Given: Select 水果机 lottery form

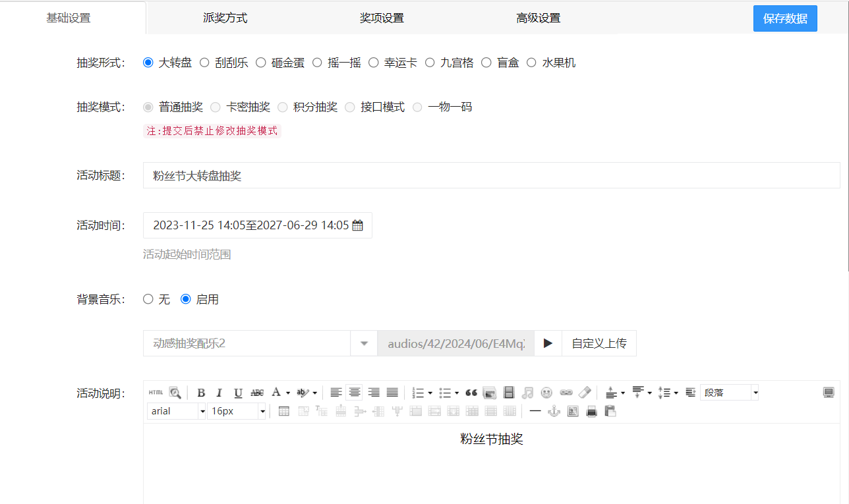Looking at the screenshot, I should click(532, 63).
